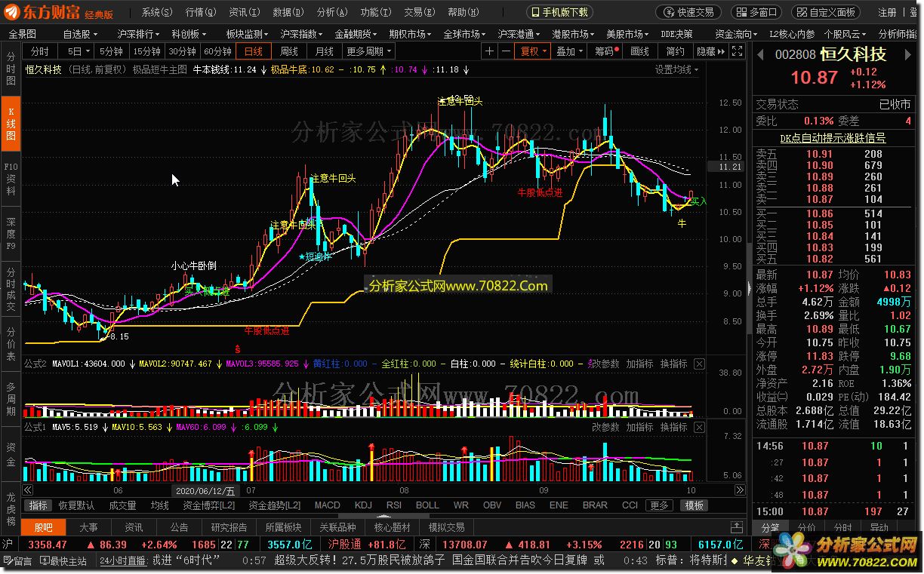This screenshot has width=924, height=574.
Task: Click the 留言 message icon in status bar
Action: (17, 560)
